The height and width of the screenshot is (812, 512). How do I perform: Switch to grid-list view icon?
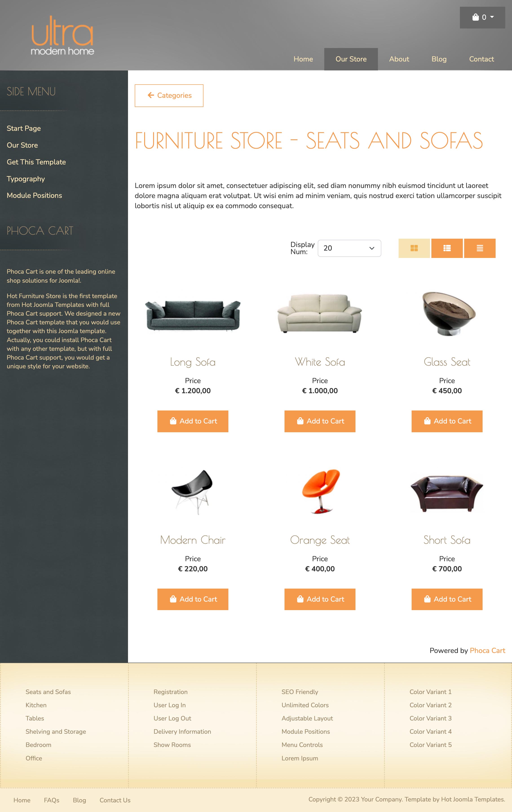[x=447, y=248]
